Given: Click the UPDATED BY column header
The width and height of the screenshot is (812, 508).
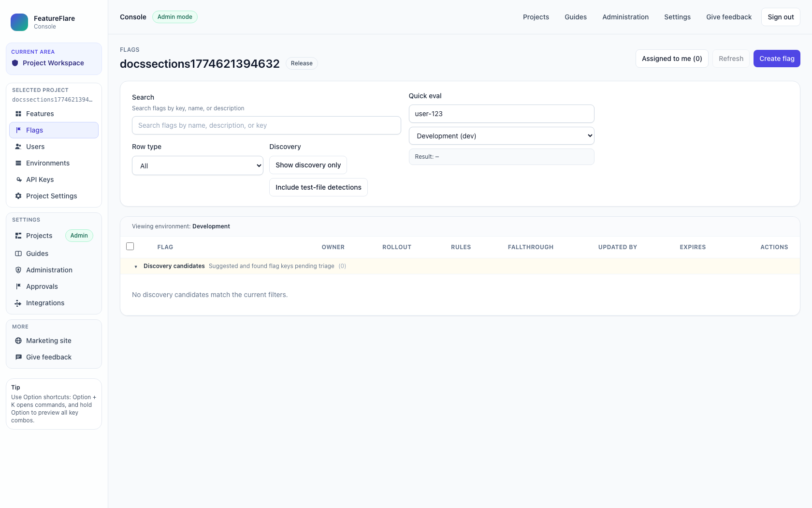Looking at the screenshot, I should pyautogui.click(x=618, y=247).
